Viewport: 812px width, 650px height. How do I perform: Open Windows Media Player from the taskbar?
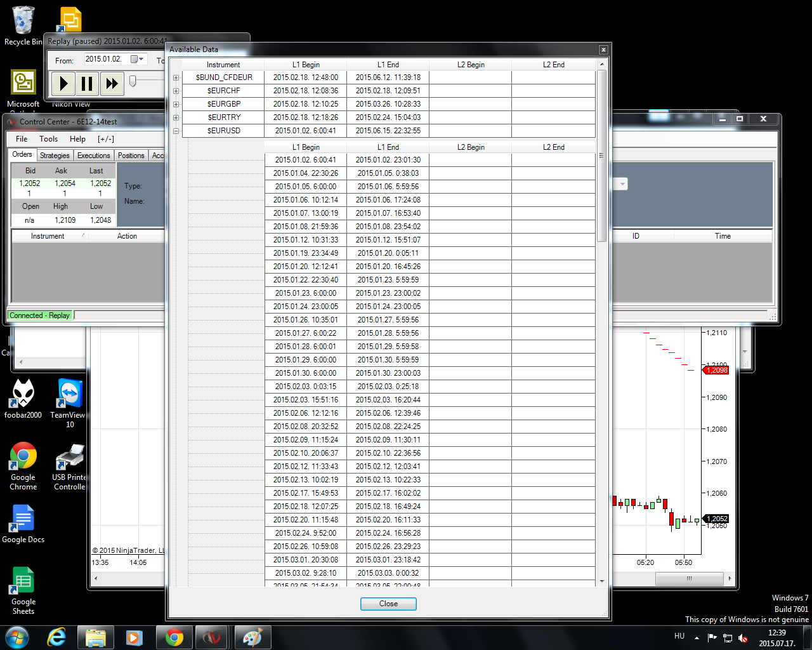134,637
